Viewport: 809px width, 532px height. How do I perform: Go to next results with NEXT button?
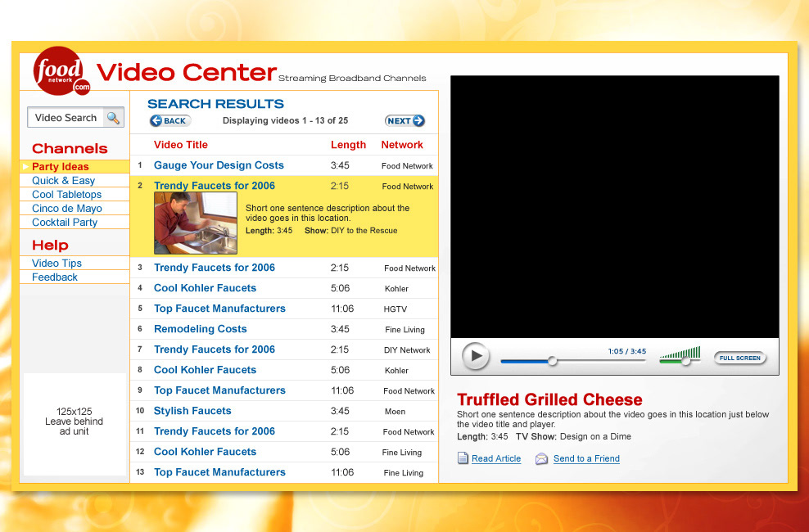(x=405, y=120)
